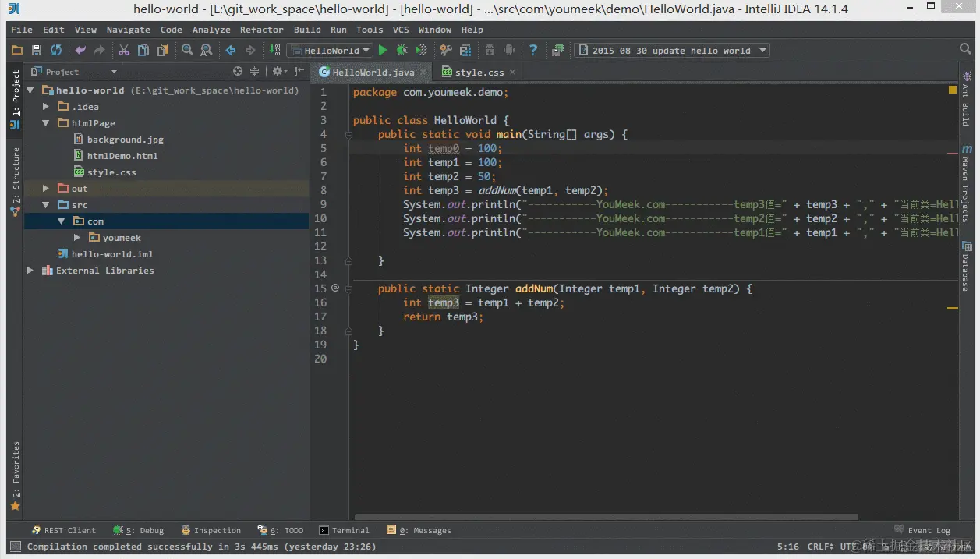Open Settings via the wrench toolbar icon
The image size is (980, 559).
click(445, 50)
